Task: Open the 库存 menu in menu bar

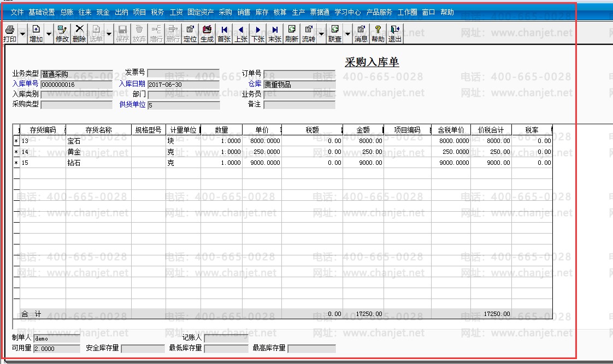Action: (262, 12)
